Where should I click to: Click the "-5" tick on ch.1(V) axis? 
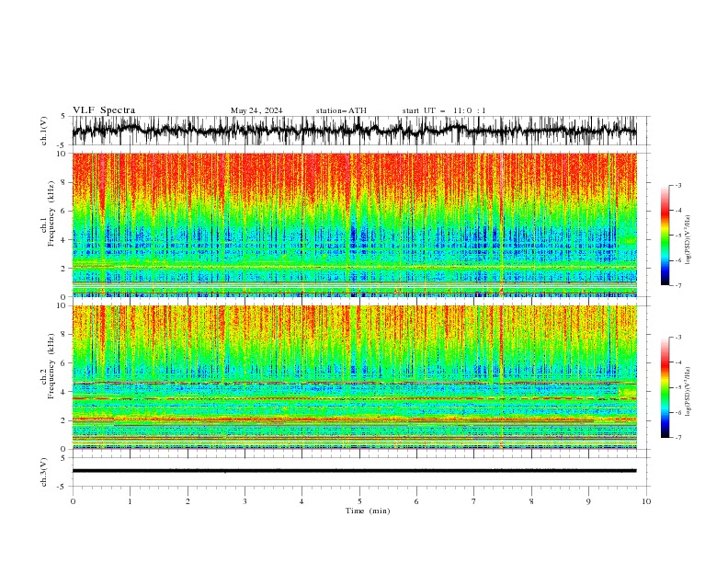pos(63,145)
